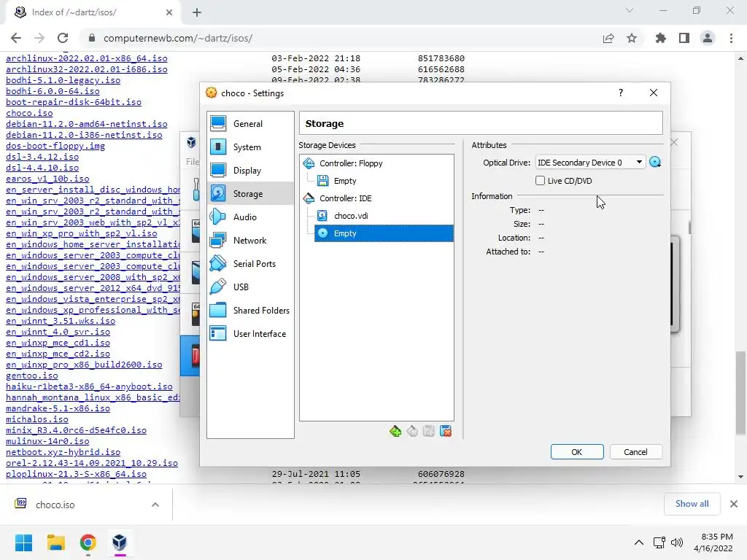Open the System settings category
This screenshot has height=560, width=747.
click(250, 147)
